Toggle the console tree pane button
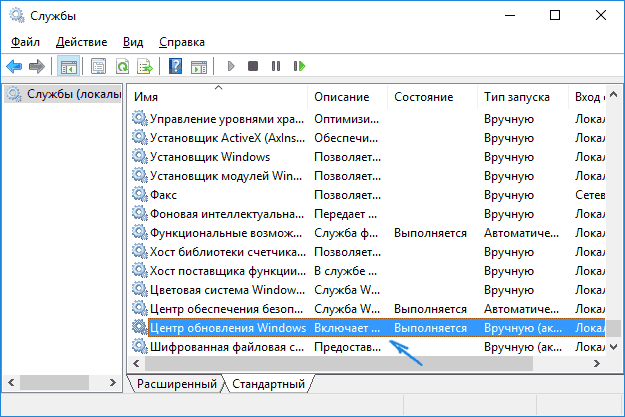Screen dimensions: 625x417 click(68, 67)
